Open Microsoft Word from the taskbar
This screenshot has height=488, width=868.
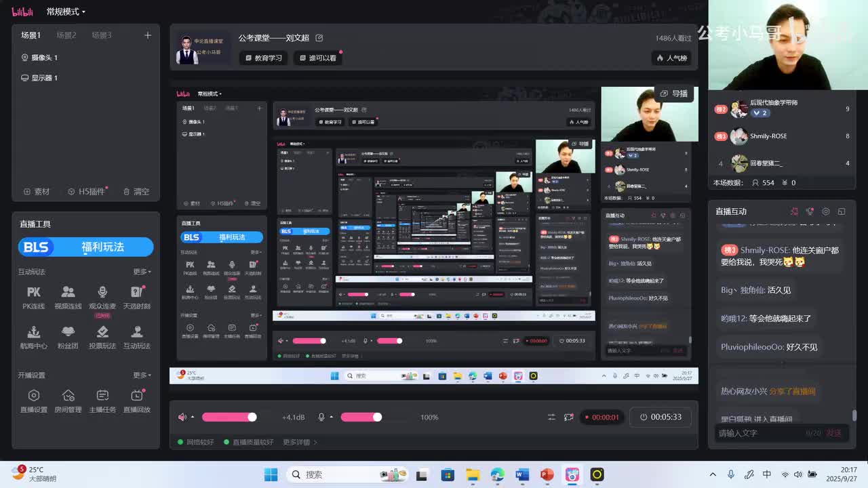[522, 474]
